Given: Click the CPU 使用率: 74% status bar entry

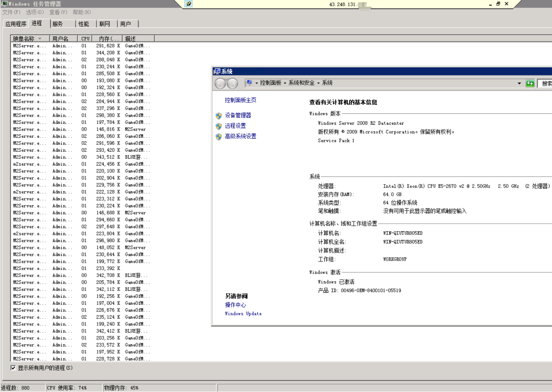Looking at the screenshot, I should (74, 387).
